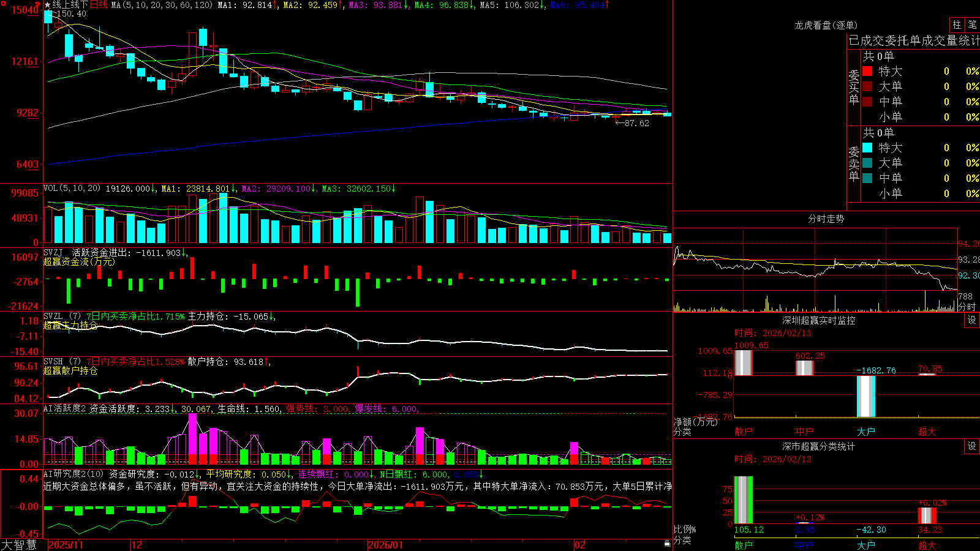Click the red 34.23 超大 ratio bar

[x=927, y=515]
